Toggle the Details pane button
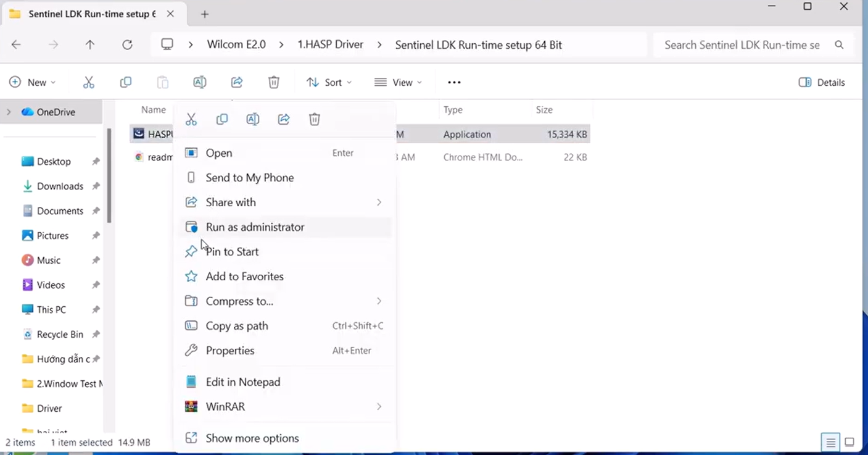Image resolution: width=868 pixels, height=455 pixels. point(822,82)
